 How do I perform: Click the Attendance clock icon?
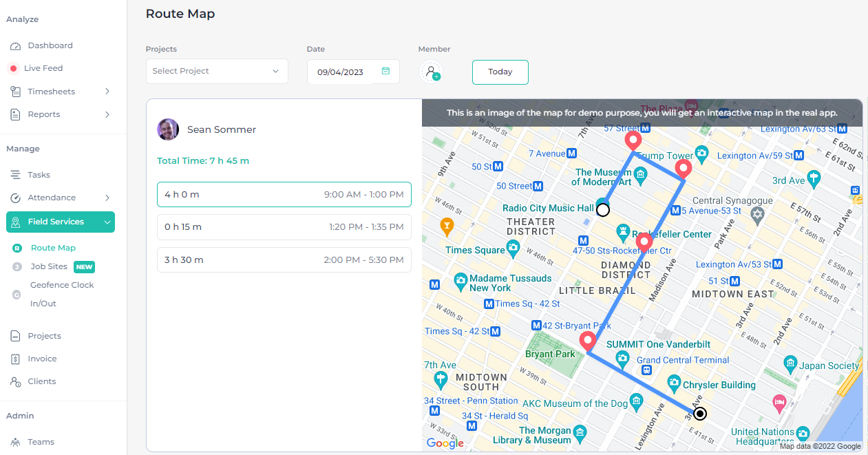click(x=15, y=198)
